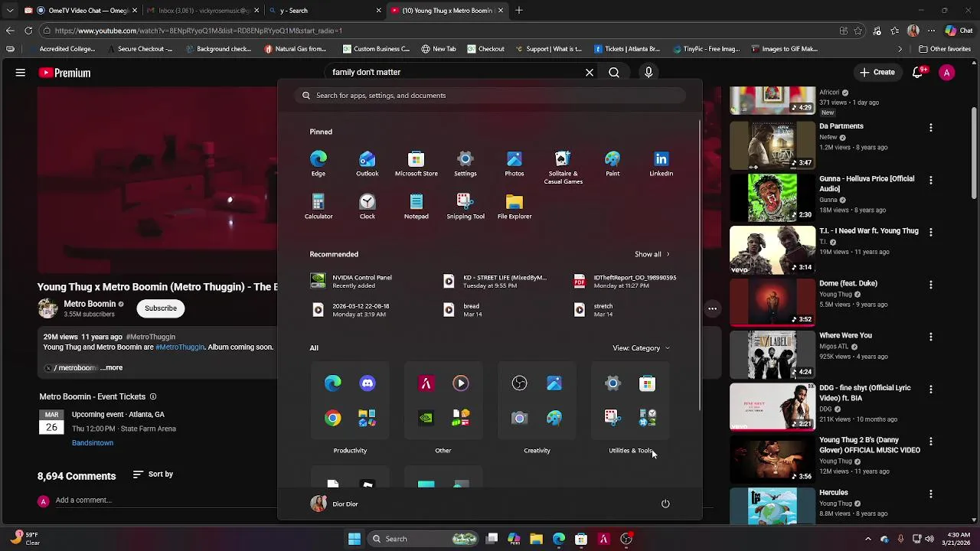Viewport: 980px width, 551px height.
Task: Open Dior Dior user account
Action: tap(335, 504)
